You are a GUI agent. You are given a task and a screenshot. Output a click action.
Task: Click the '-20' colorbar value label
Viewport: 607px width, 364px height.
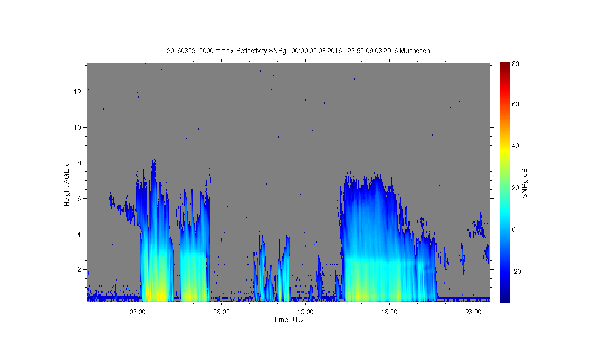coord(516,271)
